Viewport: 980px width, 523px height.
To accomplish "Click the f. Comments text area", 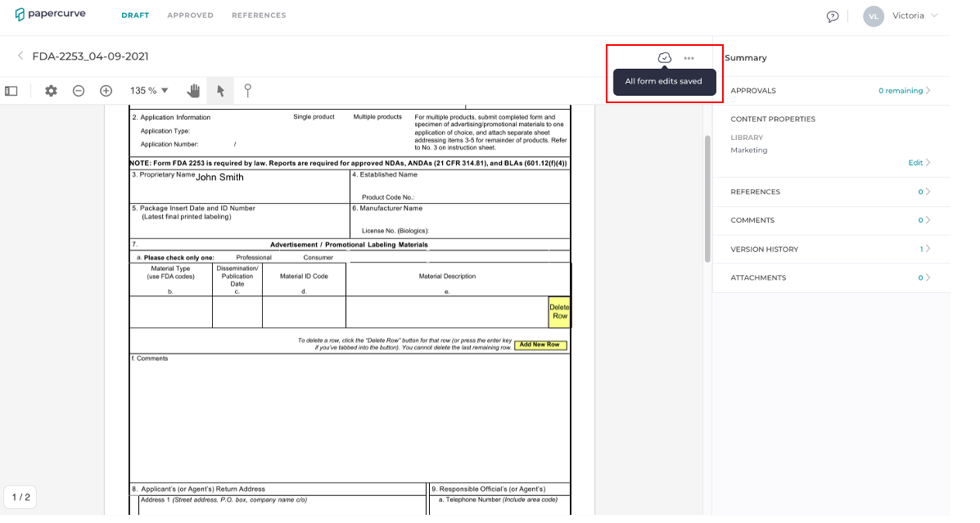I will coord(350,418).
